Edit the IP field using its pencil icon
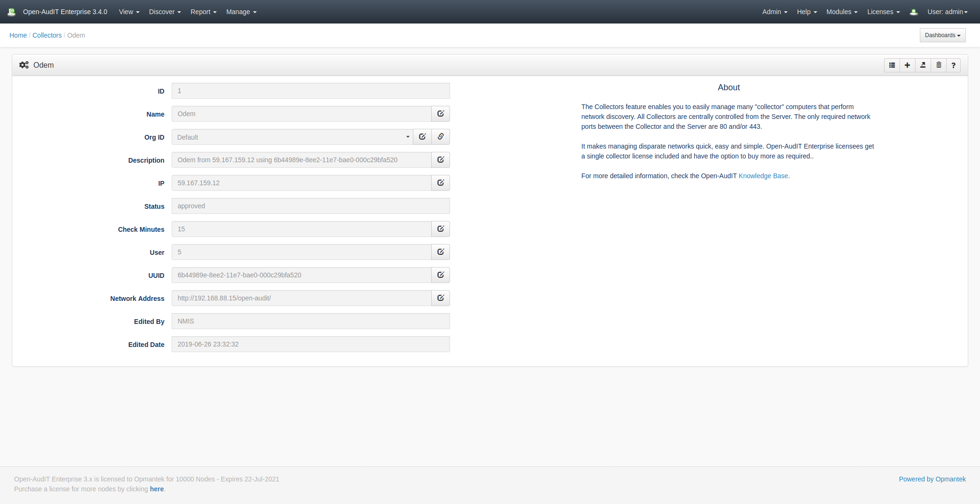This screenshot has width=980, height=504. click(441, 183)
